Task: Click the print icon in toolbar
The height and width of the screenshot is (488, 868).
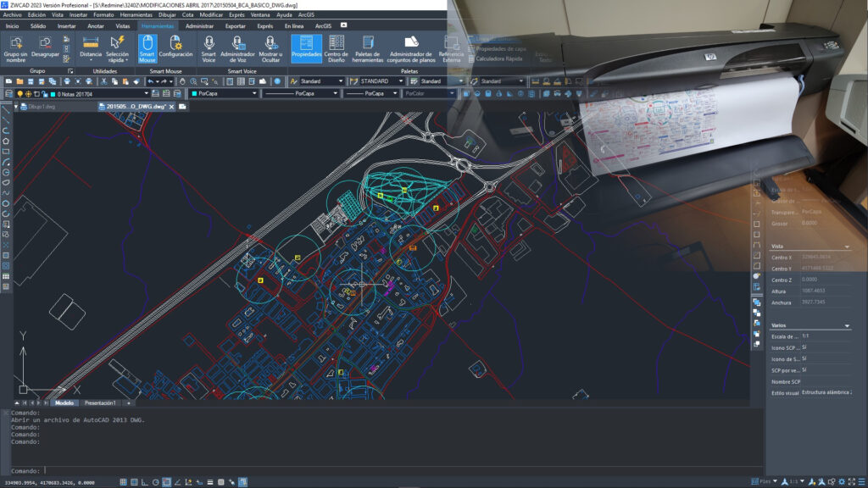Action: click(67, 81)
